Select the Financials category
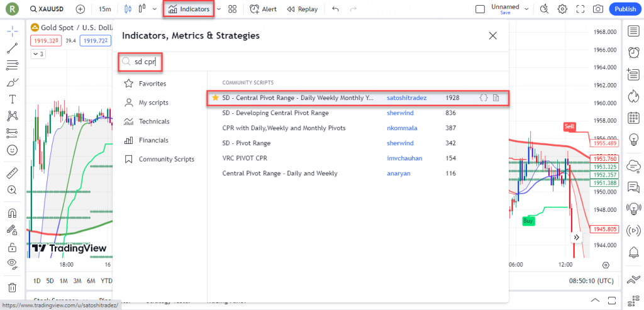This screenshot has width=644, height=310. [159, 140]
